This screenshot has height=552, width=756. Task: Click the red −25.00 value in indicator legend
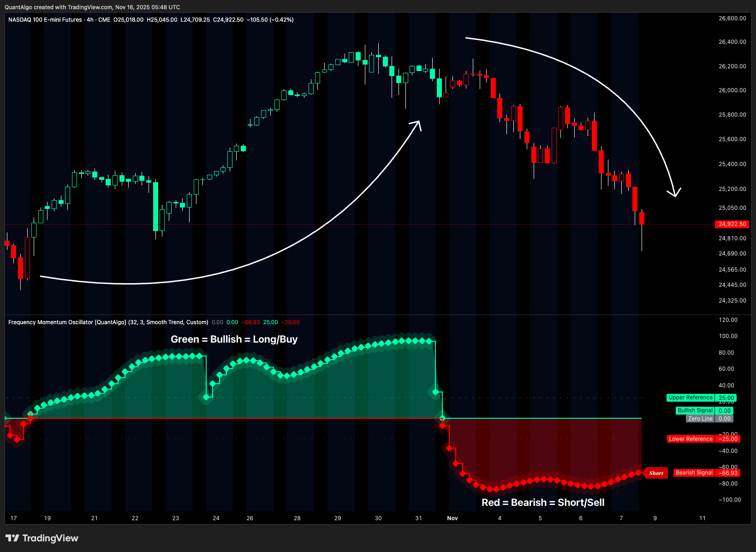click(x=291, y=322)
